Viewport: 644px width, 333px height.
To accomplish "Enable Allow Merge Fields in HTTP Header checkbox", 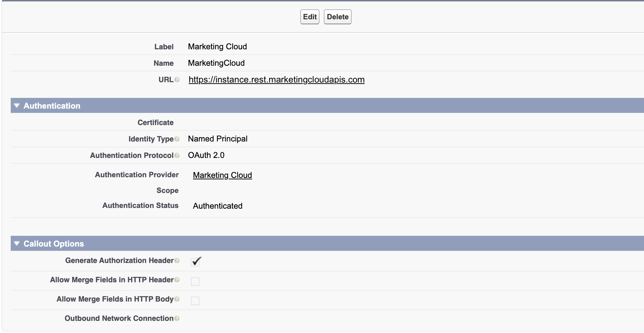I will click(x=195, y=282).
